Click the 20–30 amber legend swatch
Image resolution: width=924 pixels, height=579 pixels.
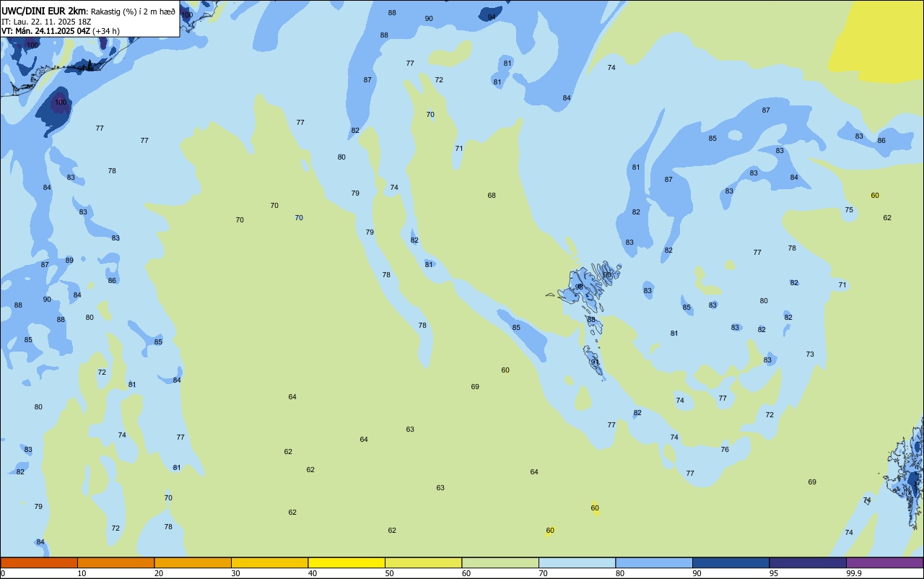[193, 562]
